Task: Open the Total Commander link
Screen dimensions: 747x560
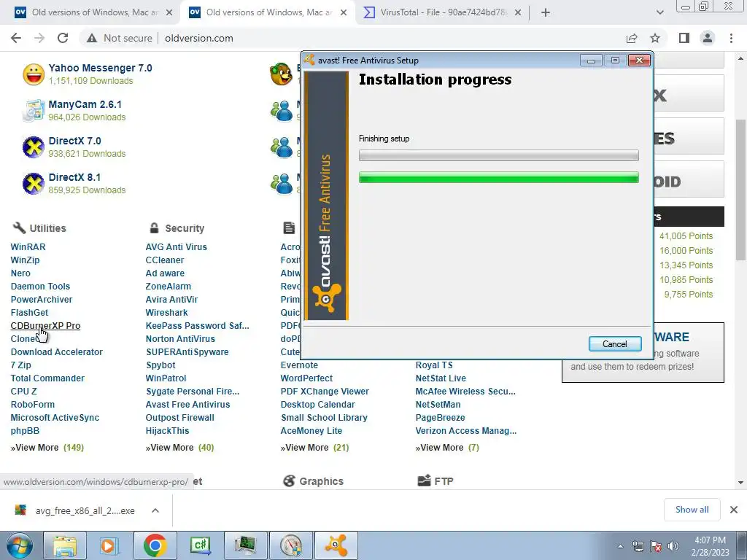Action: point(47,378)
